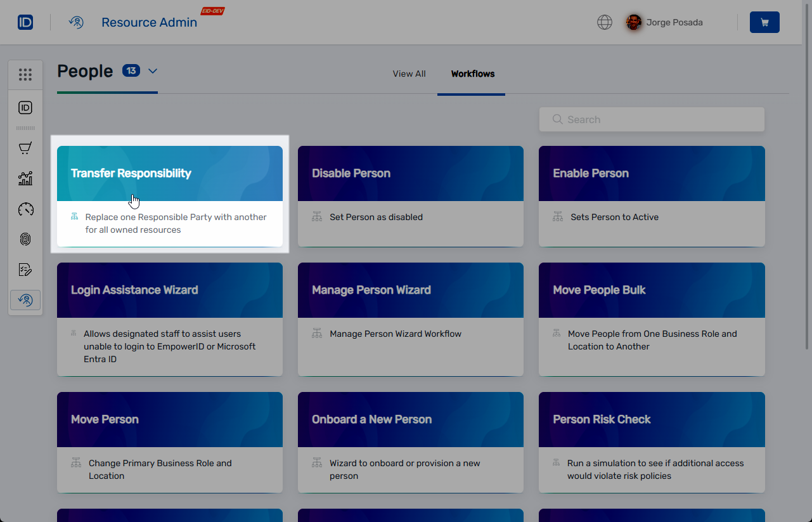The height and width of the screenshot is (522, 812).
Task: Click the workflow Search field
Action: tap(652, 119)
